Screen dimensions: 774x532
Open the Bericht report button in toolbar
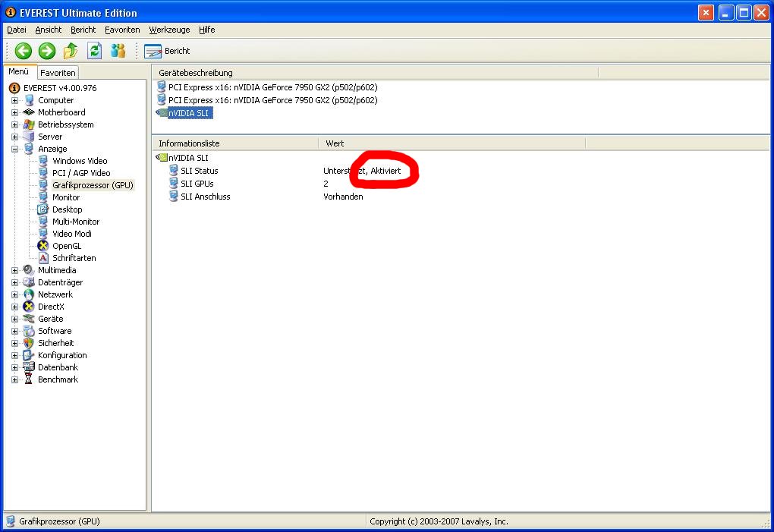167,51
